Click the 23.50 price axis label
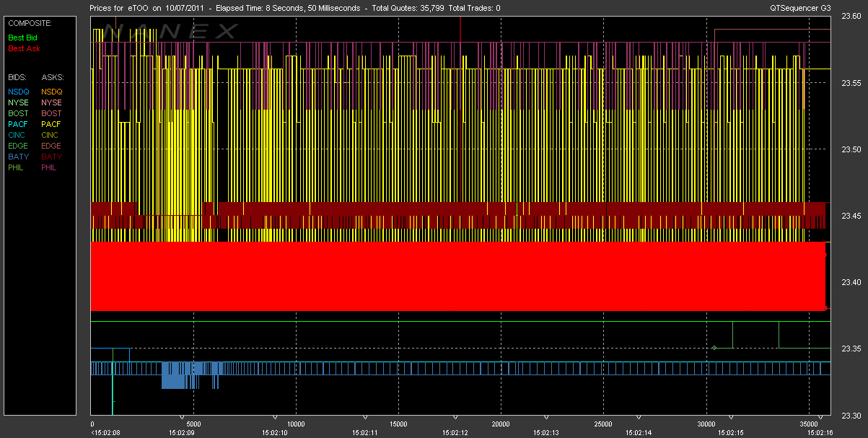 point(851,149)
